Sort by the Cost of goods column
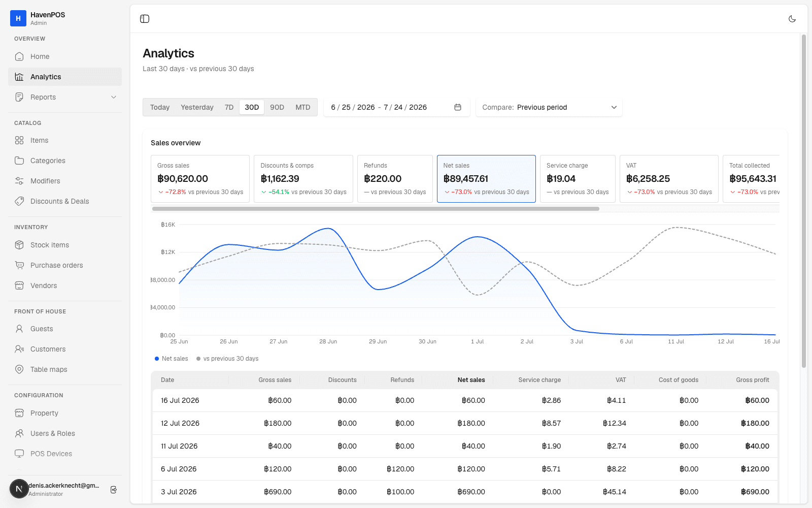 pos(679,380)
